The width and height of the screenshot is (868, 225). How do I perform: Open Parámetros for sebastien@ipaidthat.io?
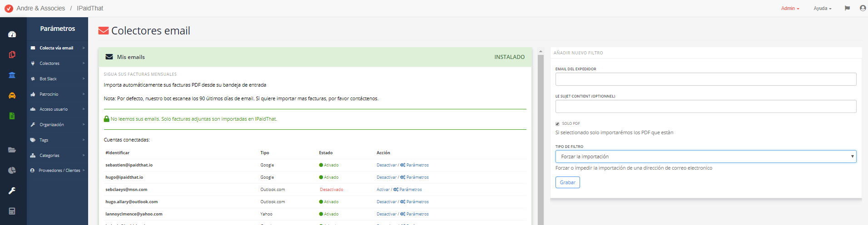tap(417, 165)
